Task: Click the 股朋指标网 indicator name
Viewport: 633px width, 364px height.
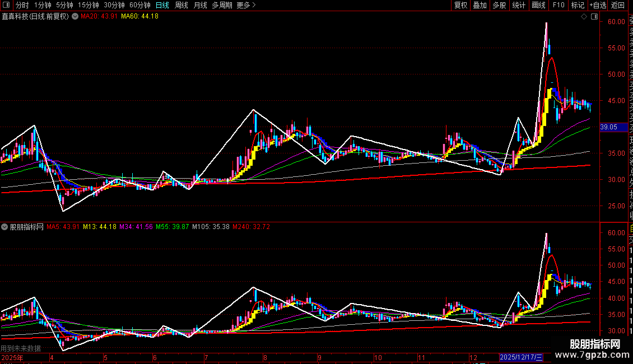Action: tap(27, 227)
